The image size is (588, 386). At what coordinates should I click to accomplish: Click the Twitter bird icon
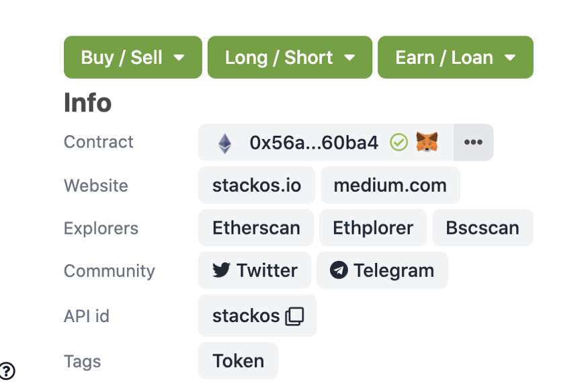(x=221, y=270)
